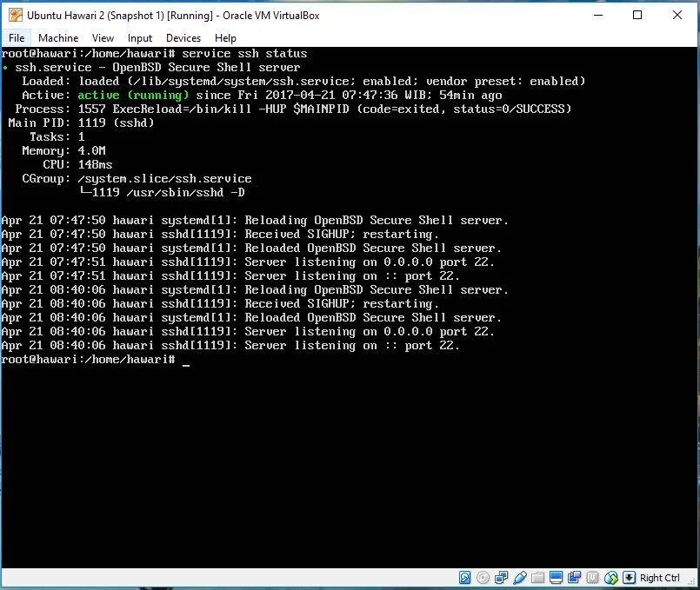Viewport: 700px width, 590px height.
Task: Click the 'CGroup: /system.slice/ssh.service' line
Action: coord(137,179)
